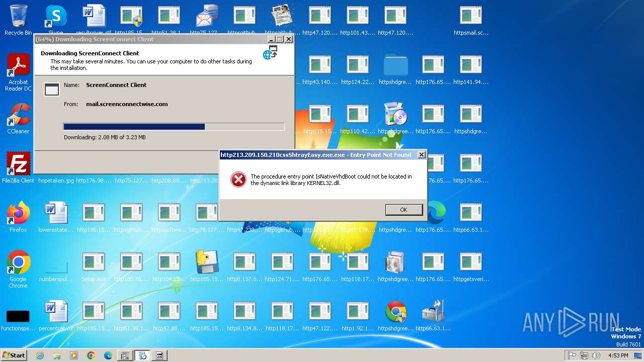The image size is (644, 362).
Task: Click the ScreenConnect download progress bar
Action: coord(174,127)
